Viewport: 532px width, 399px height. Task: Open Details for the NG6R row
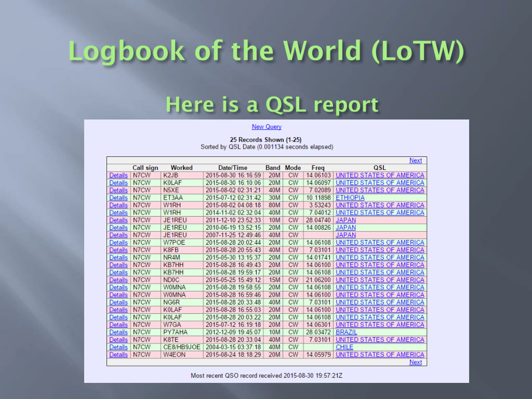click(118, 302)
